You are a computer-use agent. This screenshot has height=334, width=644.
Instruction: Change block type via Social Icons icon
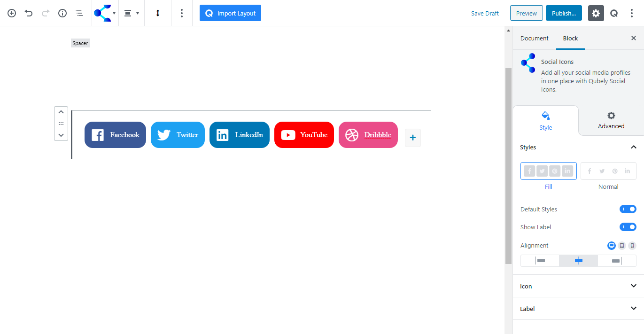(x=105, y=13)
